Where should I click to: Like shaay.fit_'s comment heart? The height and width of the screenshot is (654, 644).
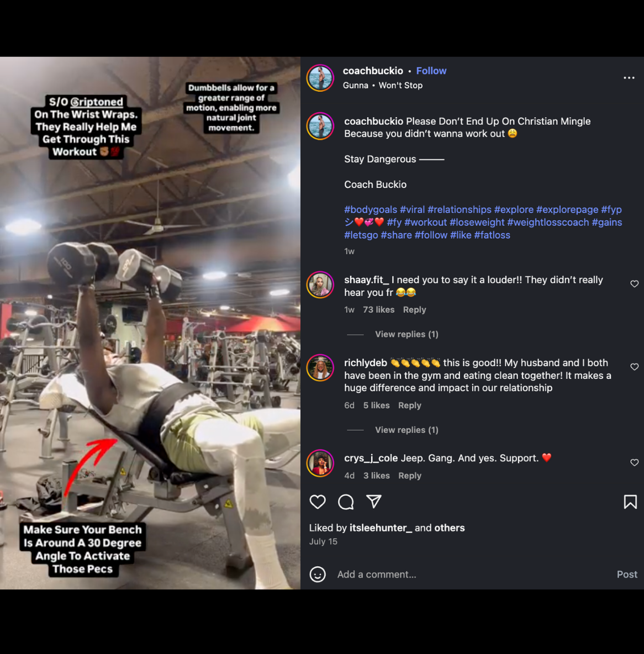(635, 284)
